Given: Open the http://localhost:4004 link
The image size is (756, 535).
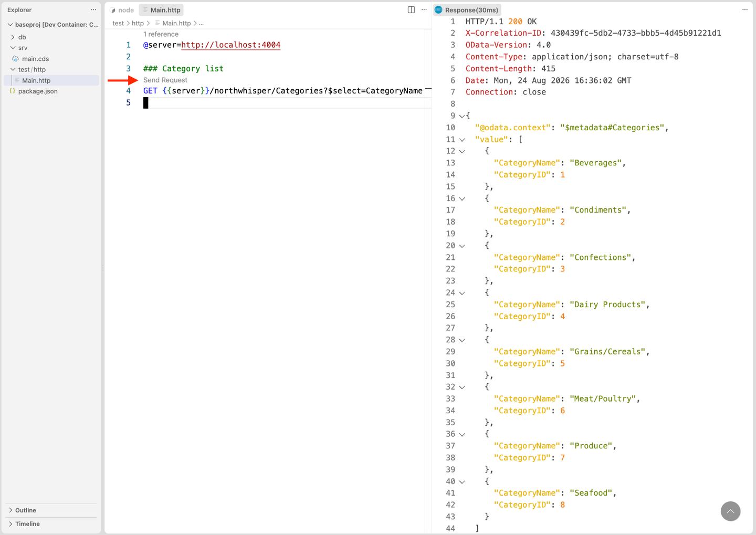Looking at the screenshot, I should pos(231,45).
